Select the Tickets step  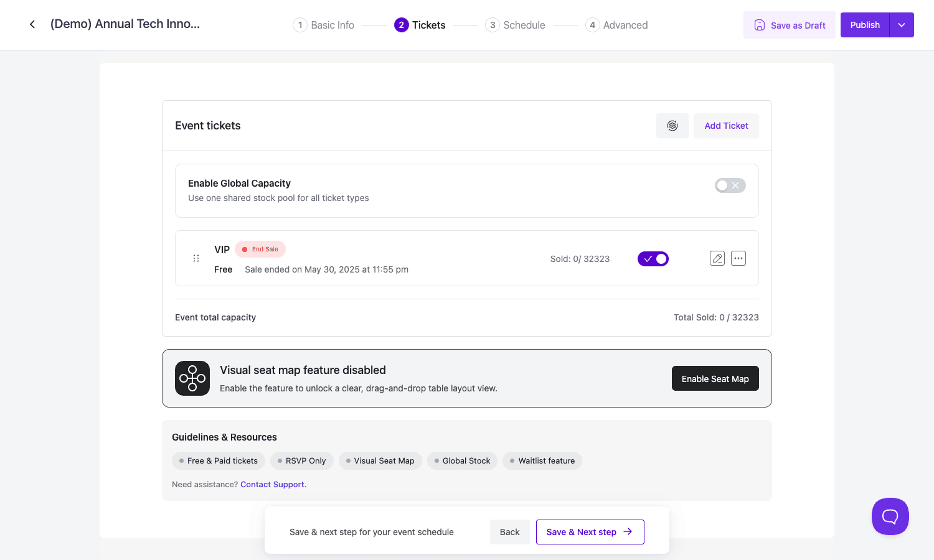tap(420, 25)
